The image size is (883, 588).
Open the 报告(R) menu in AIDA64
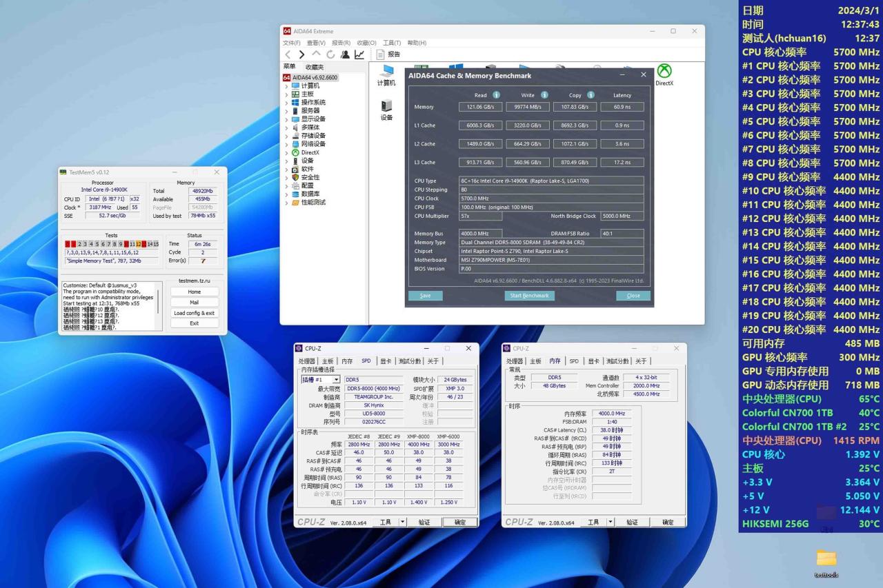(341, 43)
